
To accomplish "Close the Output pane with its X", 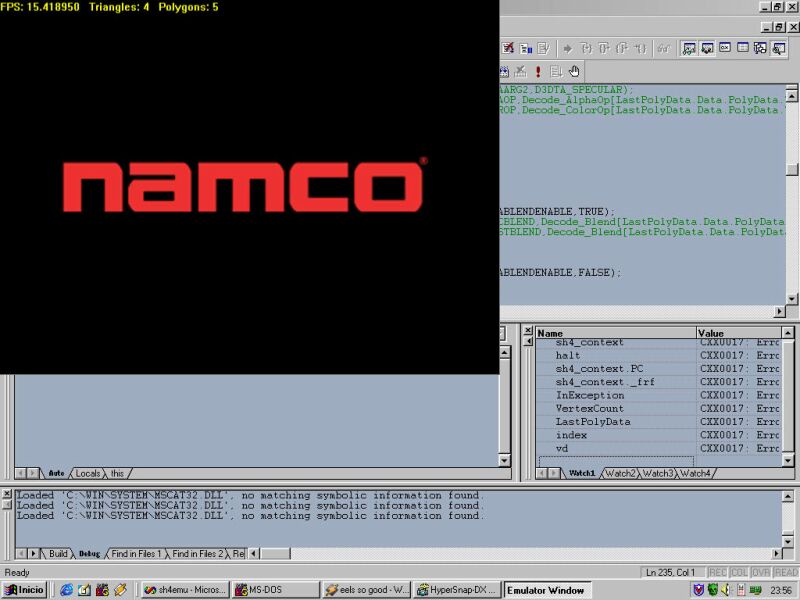I will tap(7, 494).
